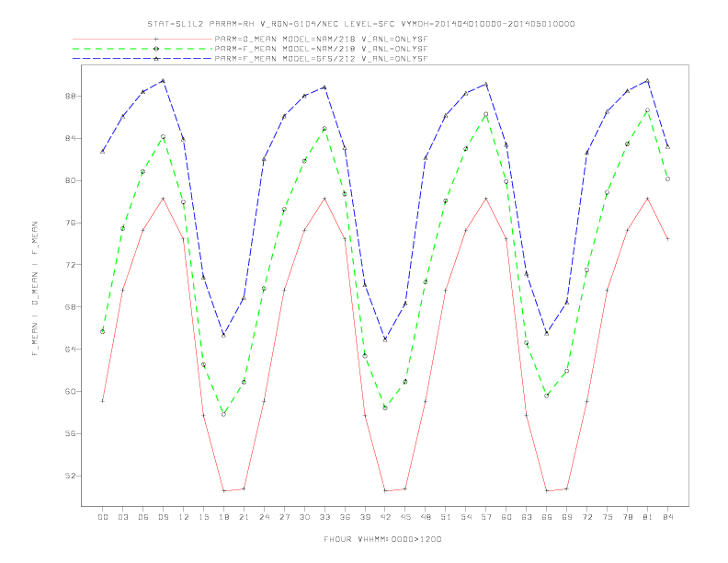Click the x-axis tick label 72
Viewport: 728px width, 563px height.
[586, 517]
